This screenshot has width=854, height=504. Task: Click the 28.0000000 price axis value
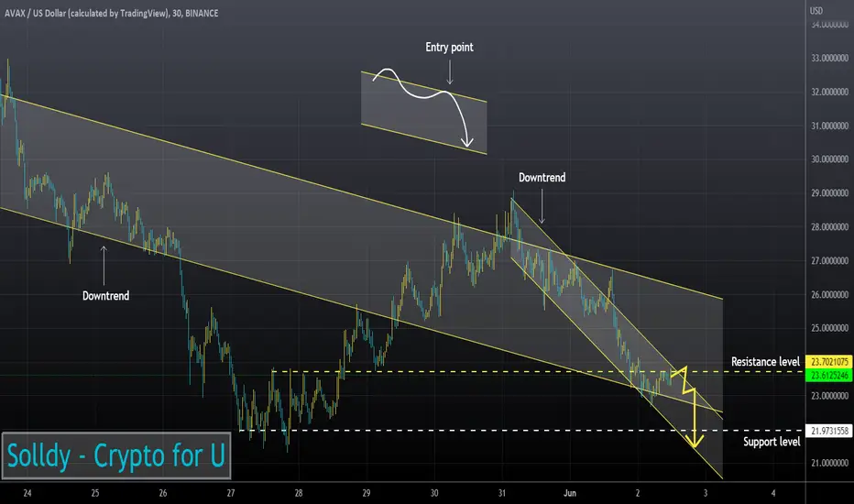[829, 227]
